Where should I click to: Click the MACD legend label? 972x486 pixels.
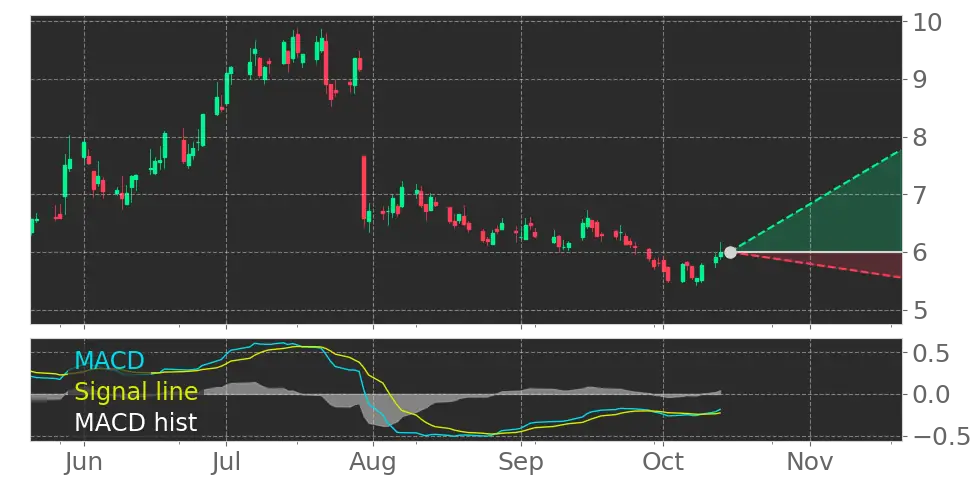109,360
